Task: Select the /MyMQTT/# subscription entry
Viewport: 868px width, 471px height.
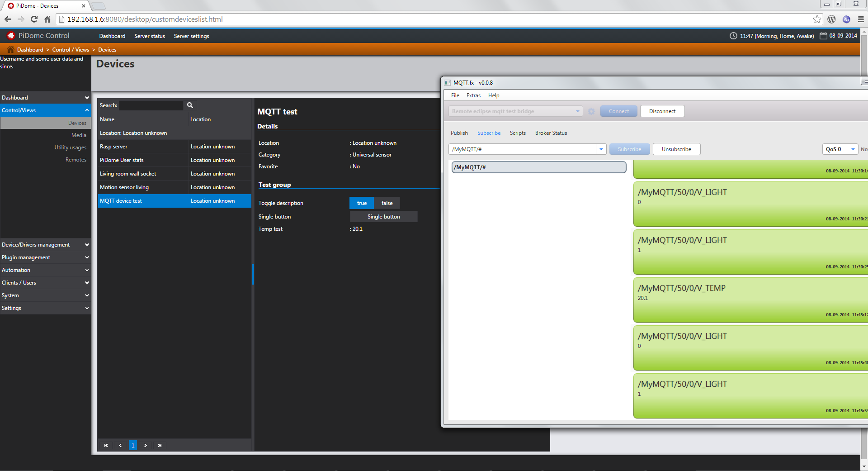Action: (x=538, y=167)
